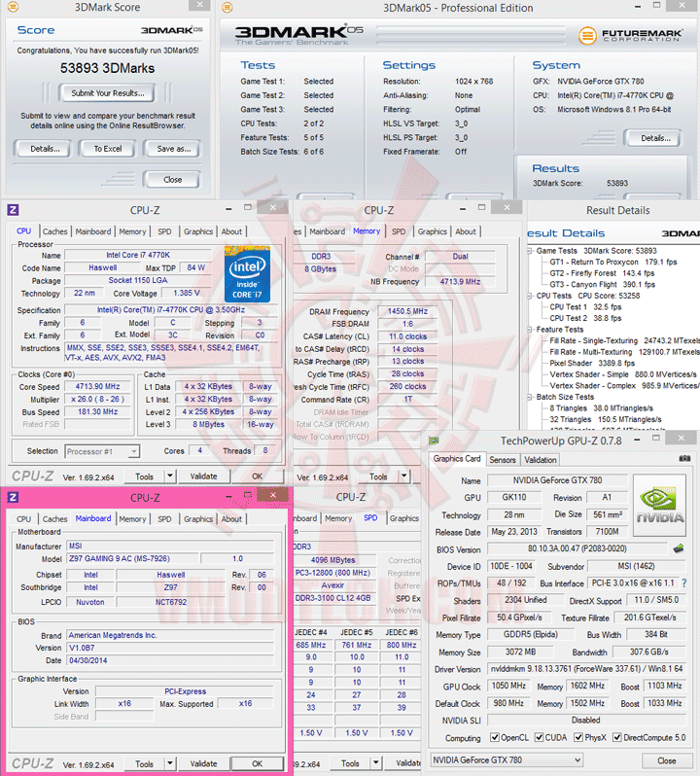Screen dimensions: 700x776
Task: Open Details... in the 3DMark Score window
Action: pyautogui.click(x=45, y=149)
